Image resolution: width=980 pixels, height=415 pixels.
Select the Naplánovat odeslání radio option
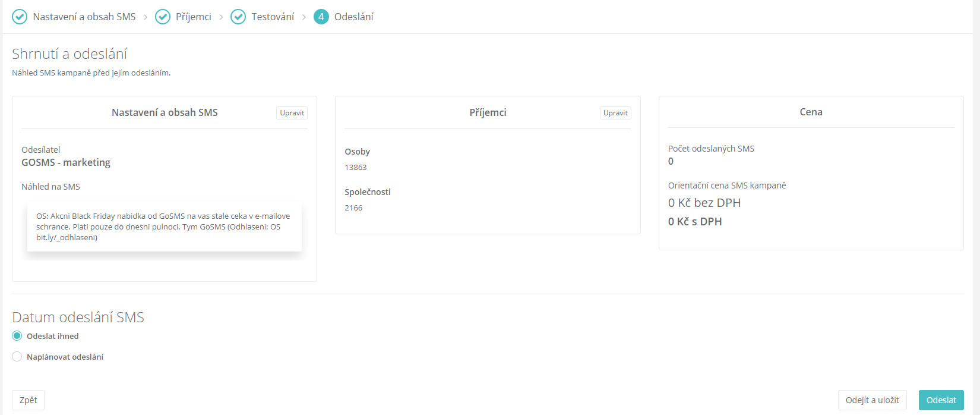point(17,357)
